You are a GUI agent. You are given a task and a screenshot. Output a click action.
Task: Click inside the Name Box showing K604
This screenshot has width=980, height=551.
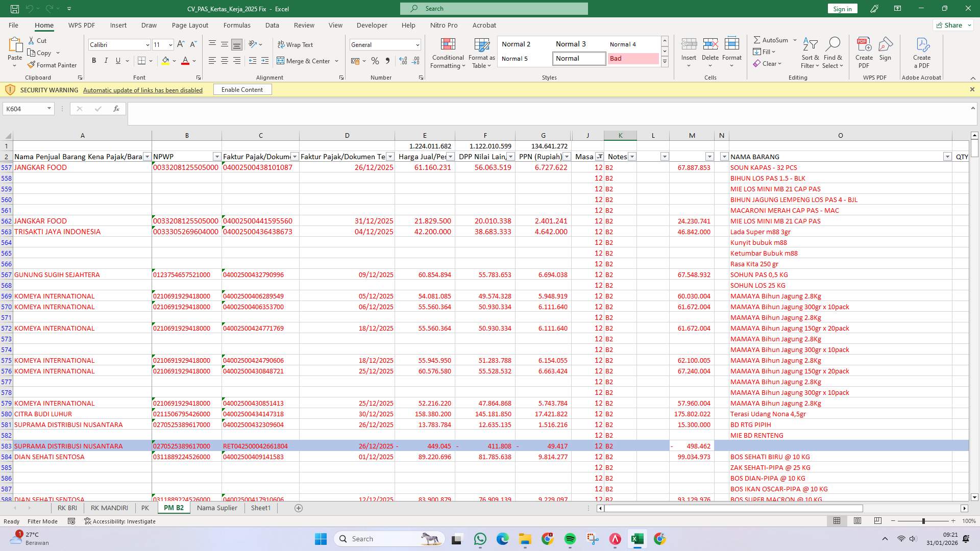click(26, 108)
